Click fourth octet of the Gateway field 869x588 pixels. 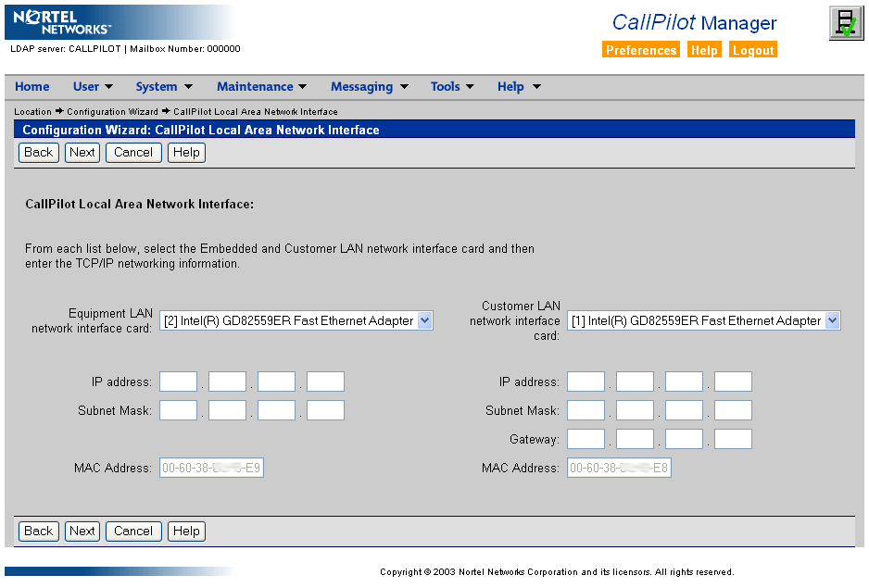[733, 440]
